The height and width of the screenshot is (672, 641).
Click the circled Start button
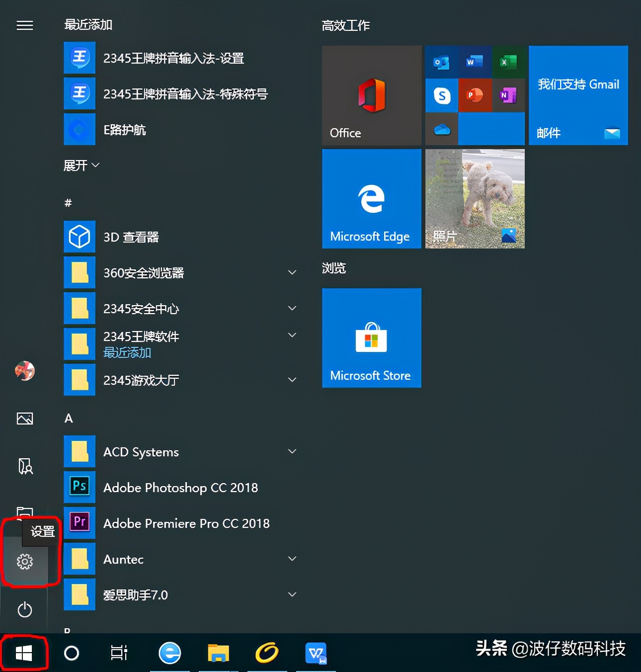(24, 653)
